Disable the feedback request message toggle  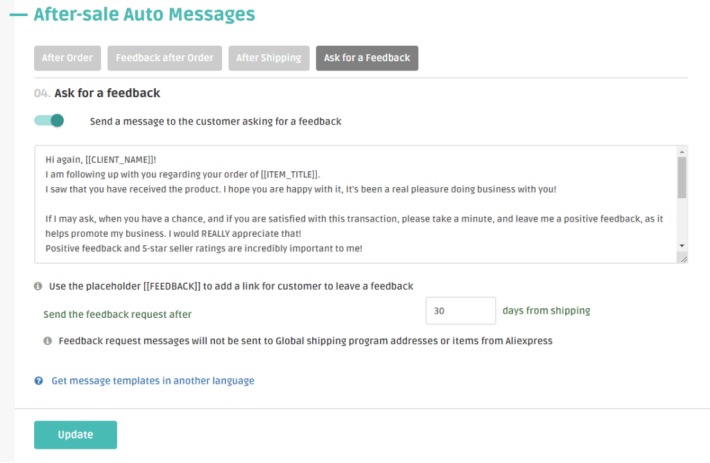49,121
